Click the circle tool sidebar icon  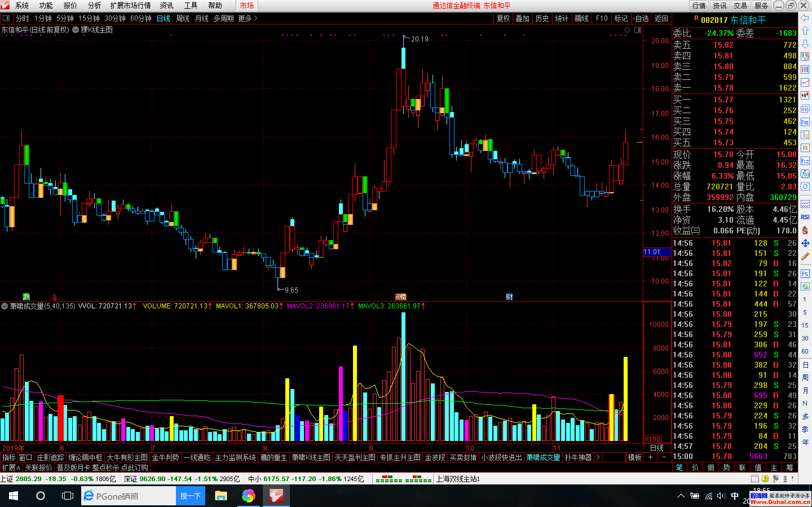[805, 186]
